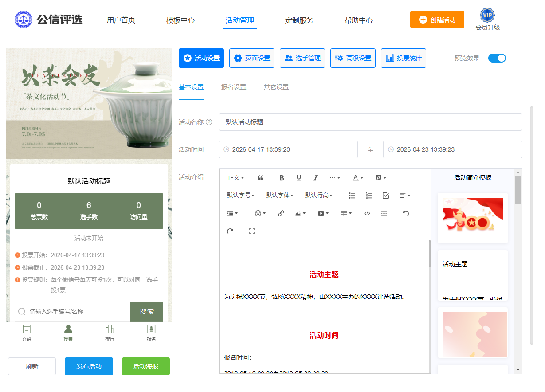Open 模板中心 in top navigation

coord(180,20)
